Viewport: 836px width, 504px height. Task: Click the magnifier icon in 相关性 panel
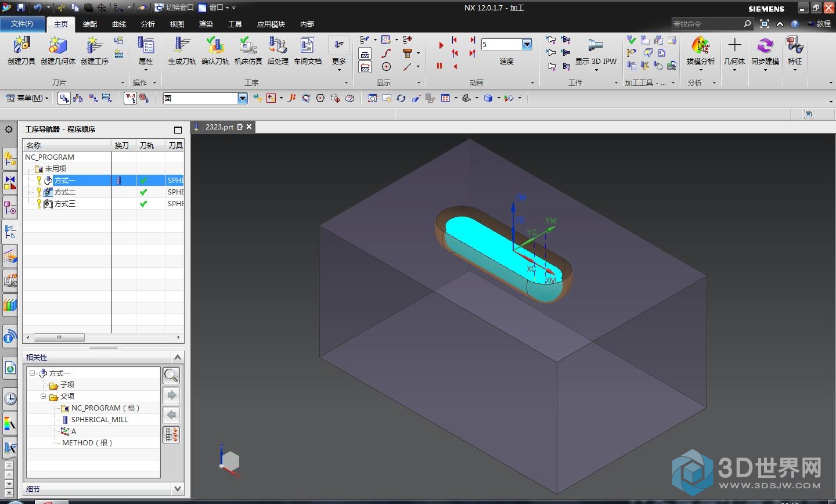[x=171, y=376]
